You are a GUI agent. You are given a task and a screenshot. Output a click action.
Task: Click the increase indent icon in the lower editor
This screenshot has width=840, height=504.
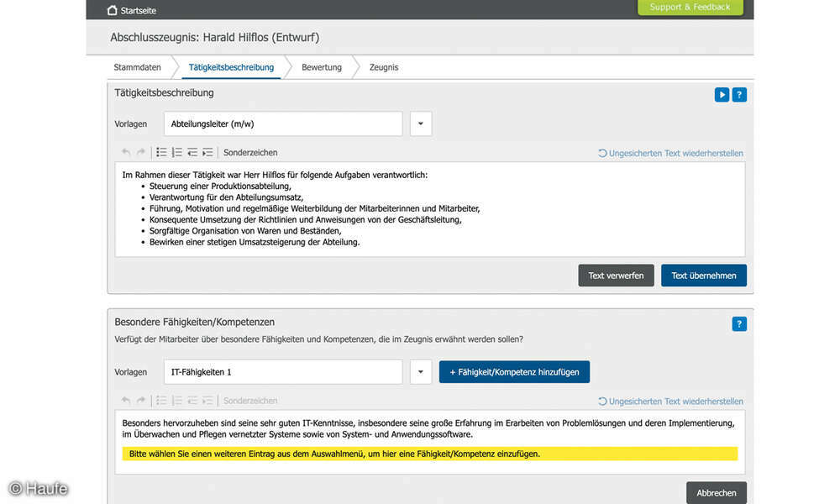tap(207, 400)
